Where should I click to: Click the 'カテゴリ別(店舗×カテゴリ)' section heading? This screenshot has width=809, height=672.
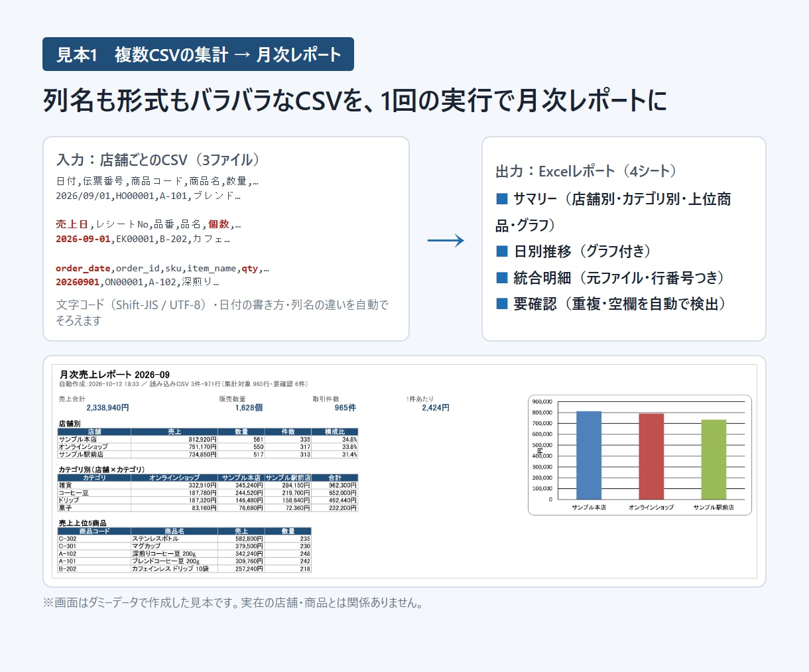point(101,470)
